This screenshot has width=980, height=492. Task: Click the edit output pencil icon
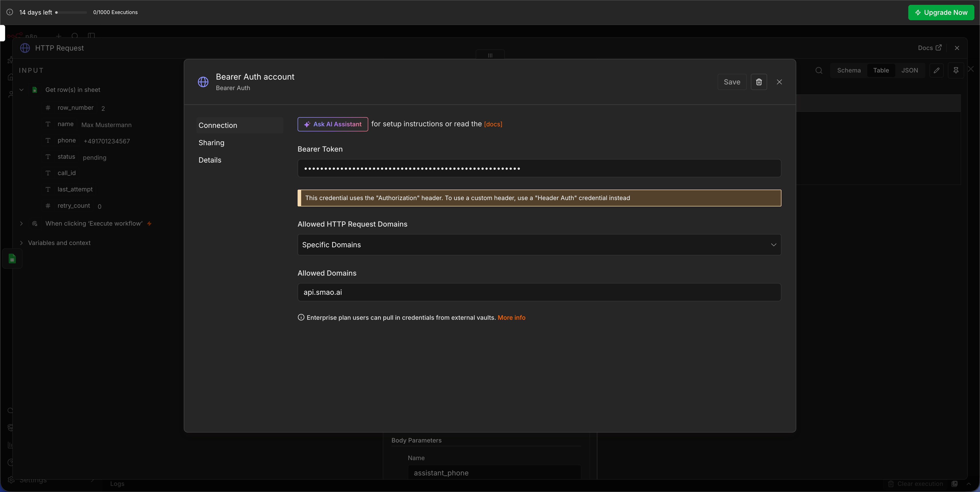936,70
